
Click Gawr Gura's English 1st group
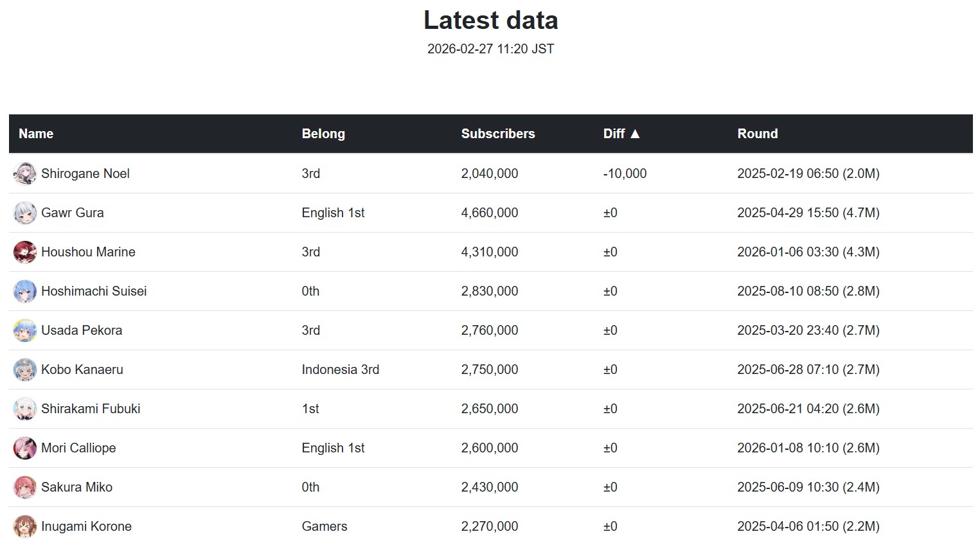click(x=333, y=213)
